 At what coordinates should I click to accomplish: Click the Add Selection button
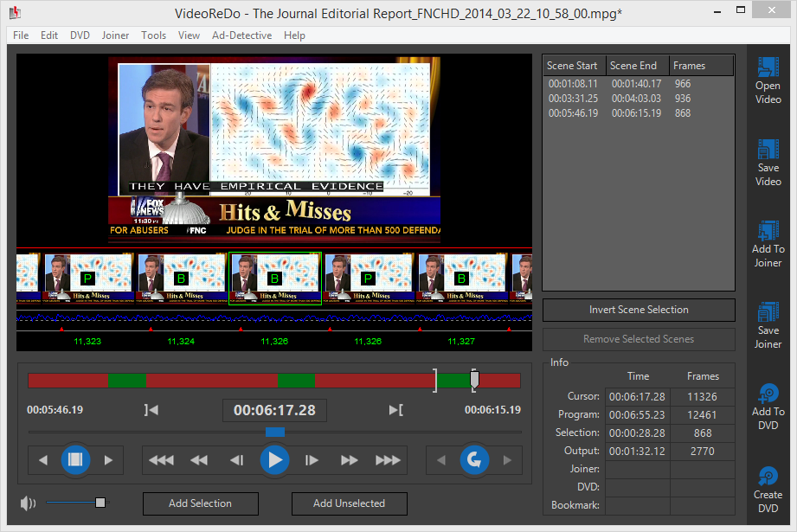pos(200,503)
